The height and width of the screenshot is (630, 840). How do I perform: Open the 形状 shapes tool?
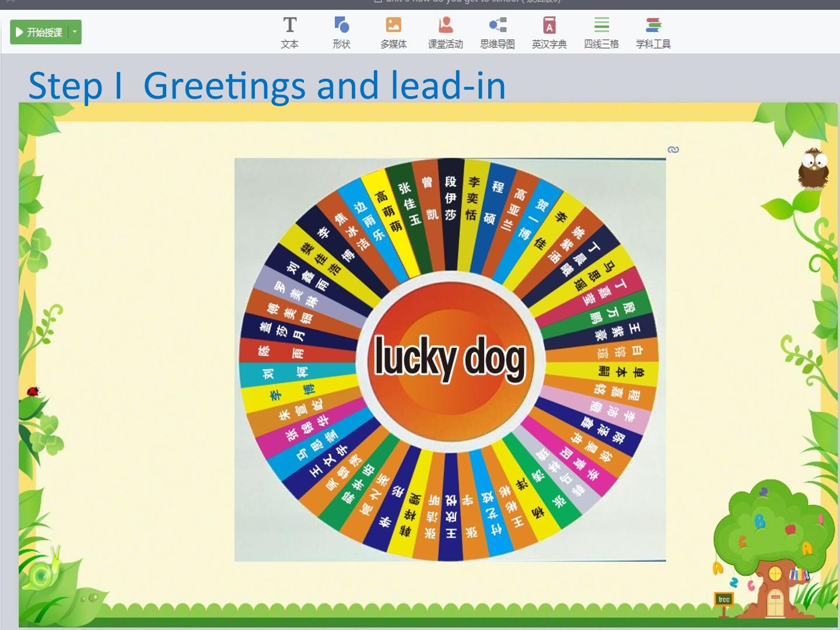point(341,33)
